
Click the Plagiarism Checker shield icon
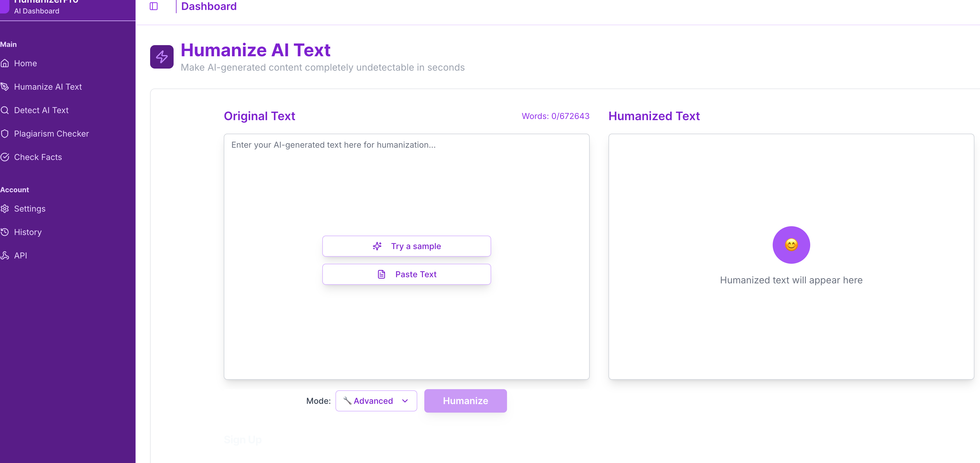click(5, 134)
